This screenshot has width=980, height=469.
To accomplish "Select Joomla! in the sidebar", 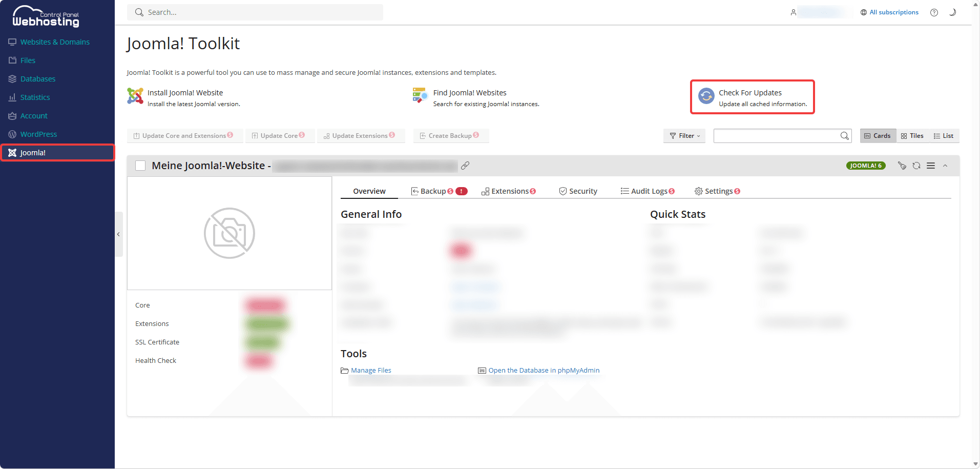I will 57,153.
